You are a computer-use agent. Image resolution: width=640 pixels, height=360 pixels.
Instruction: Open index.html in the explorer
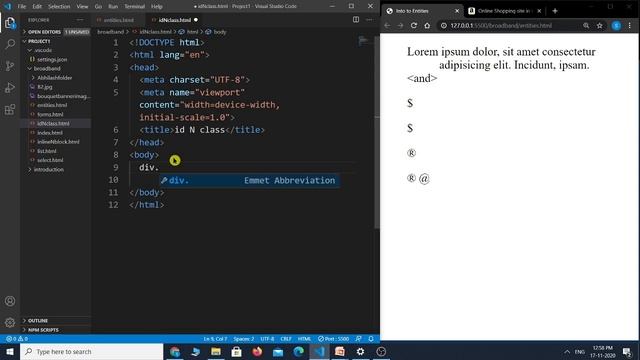50,133
